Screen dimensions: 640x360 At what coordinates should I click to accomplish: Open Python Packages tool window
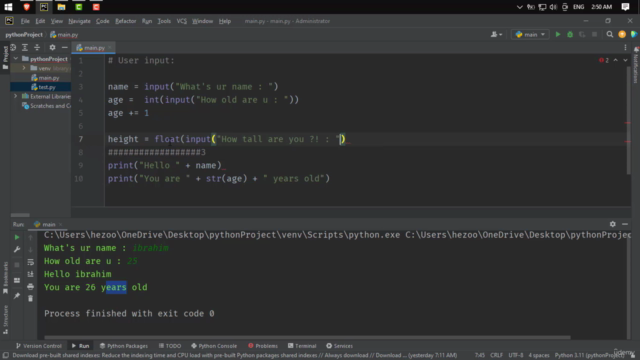point(124,346)
